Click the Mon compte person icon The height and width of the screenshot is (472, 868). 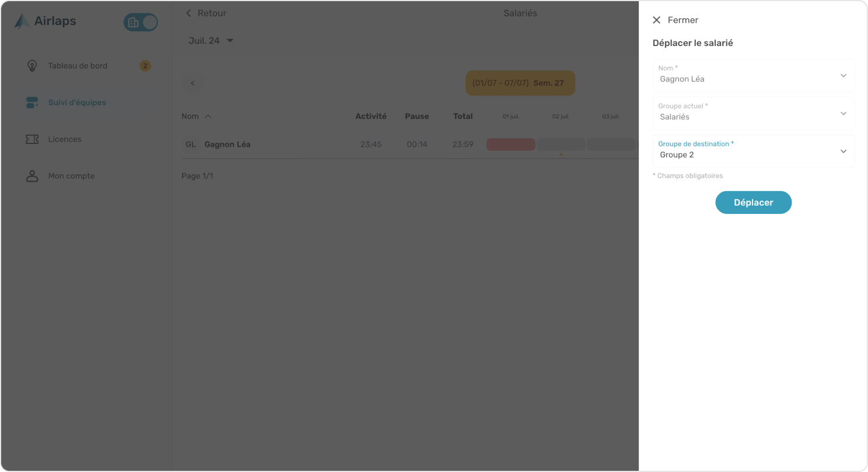point(32,176)
